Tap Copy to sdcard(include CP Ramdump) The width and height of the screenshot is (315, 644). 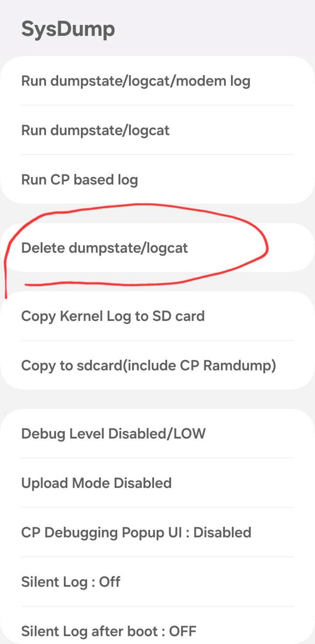157,365
